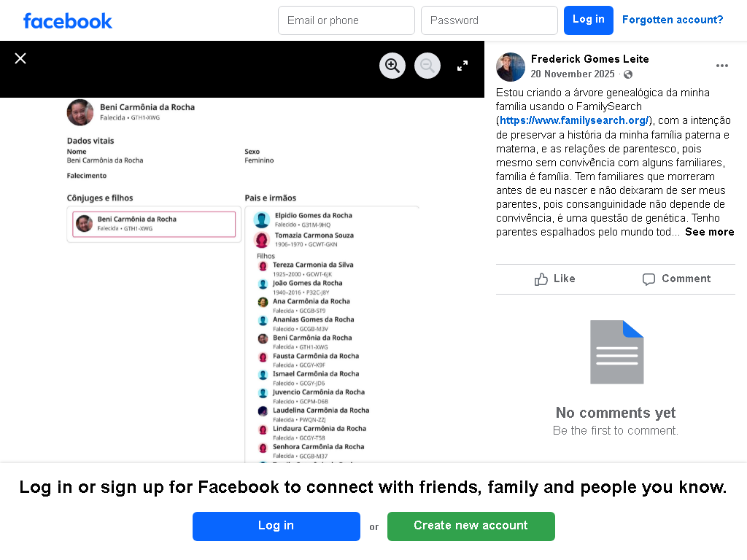747x560 pixels.
Task: Open Frederick Gomes Leite's profile name link
Action: click(589, 59)
